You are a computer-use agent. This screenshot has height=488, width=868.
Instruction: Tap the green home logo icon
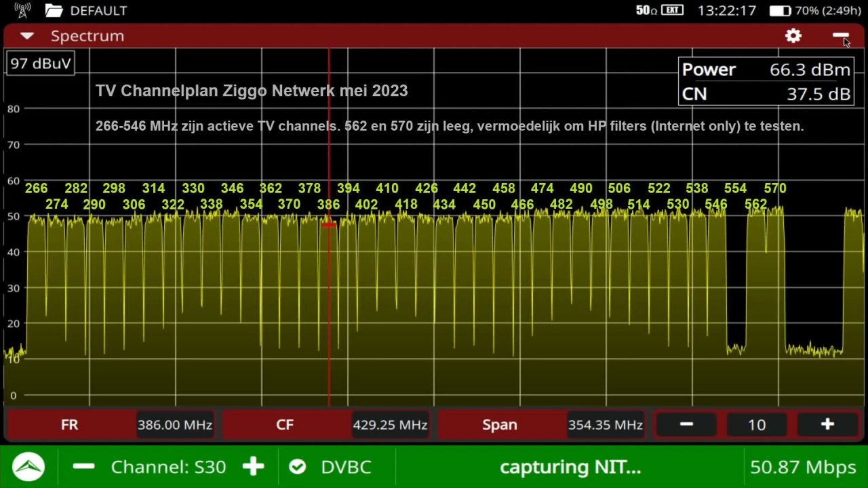(28, 467)
